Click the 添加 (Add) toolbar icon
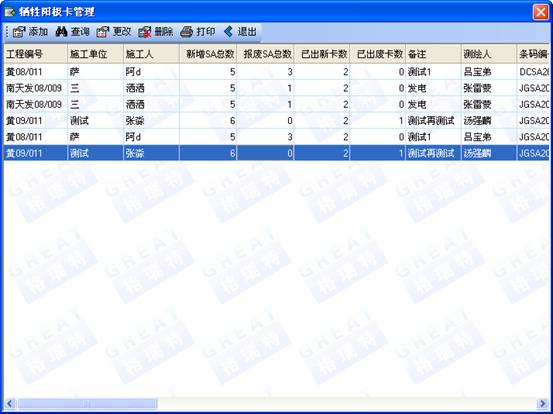Viewport: 553px width, 414px height. [x=19, y=32]
